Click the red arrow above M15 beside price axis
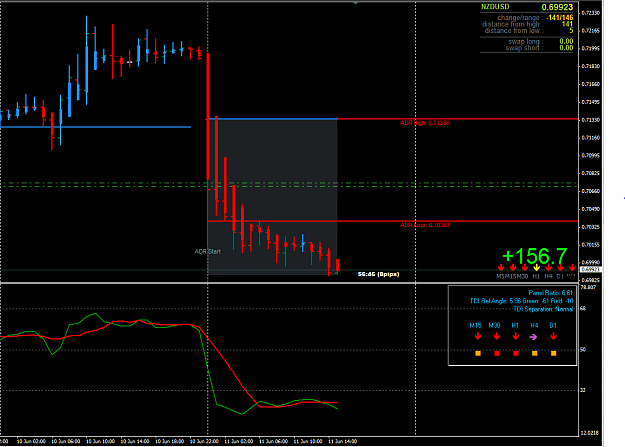The width and height of the screenshot is (625, 447). pos(513,268)
